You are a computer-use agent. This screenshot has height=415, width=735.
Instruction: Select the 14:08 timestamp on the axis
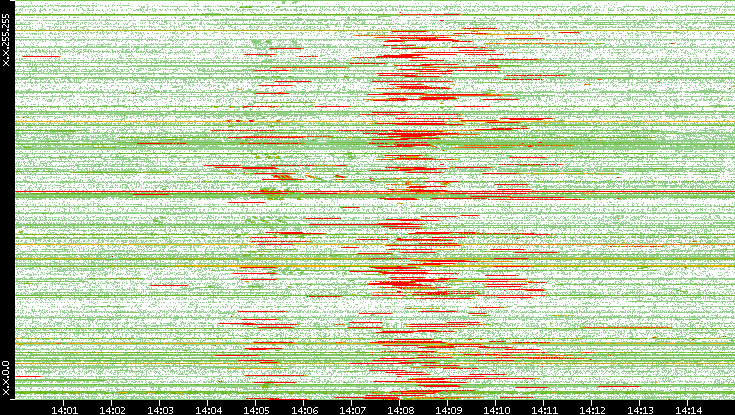pyautogui.click(x=400, y=408)
